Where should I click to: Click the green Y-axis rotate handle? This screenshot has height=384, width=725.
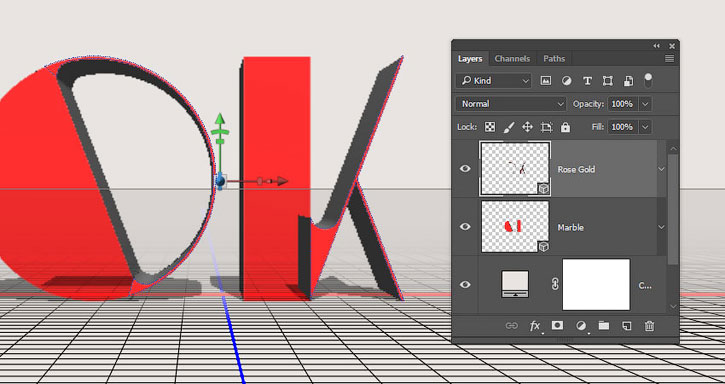(220, 132)
